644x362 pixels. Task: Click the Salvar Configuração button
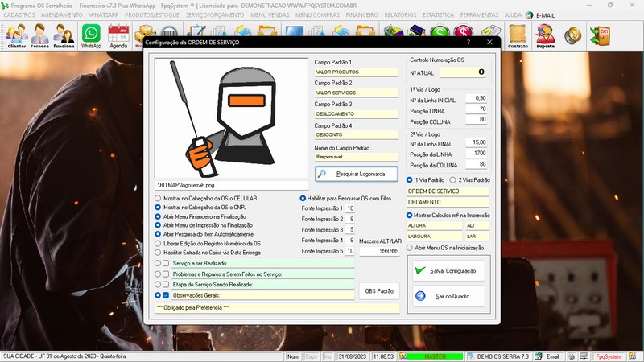[448, 271]
